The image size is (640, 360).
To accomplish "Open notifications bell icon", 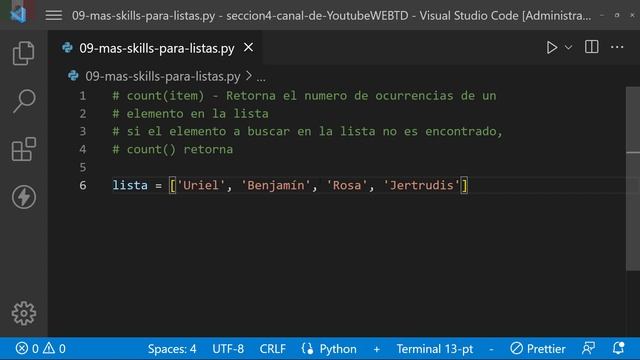I will tap(618, 348).
